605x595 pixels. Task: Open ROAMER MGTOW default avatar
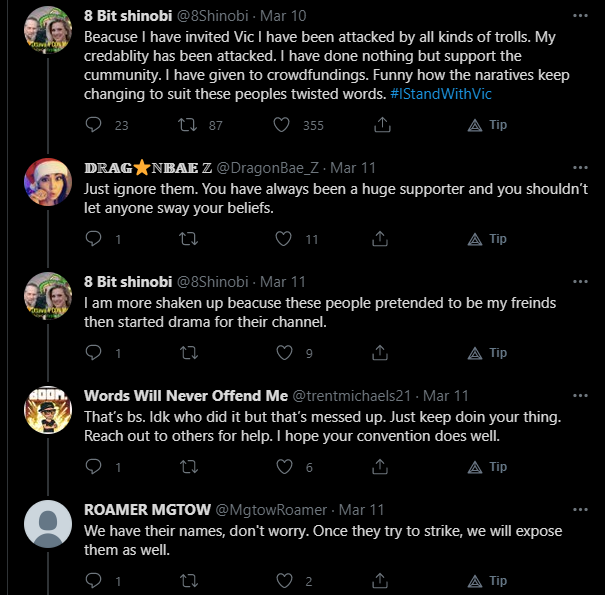click(x=48, y=524)
